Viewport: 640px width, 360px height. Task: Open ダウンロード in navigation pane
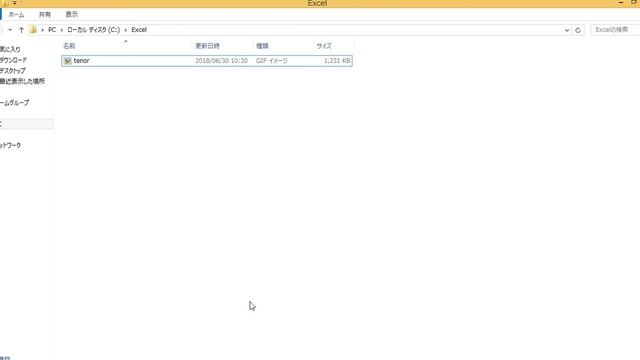click(13, 60)
